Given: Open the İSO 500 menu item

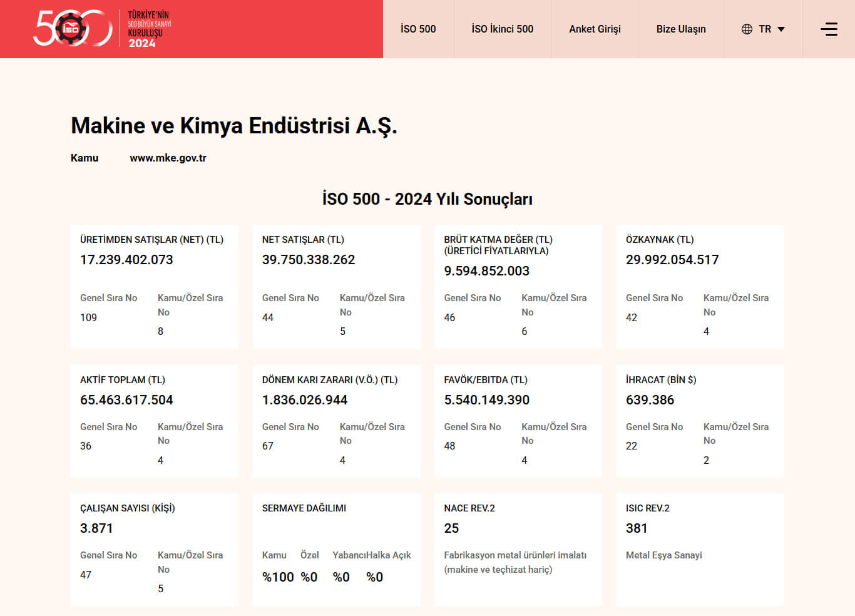Looking at the screenshot, I should [x=418, y=29].
